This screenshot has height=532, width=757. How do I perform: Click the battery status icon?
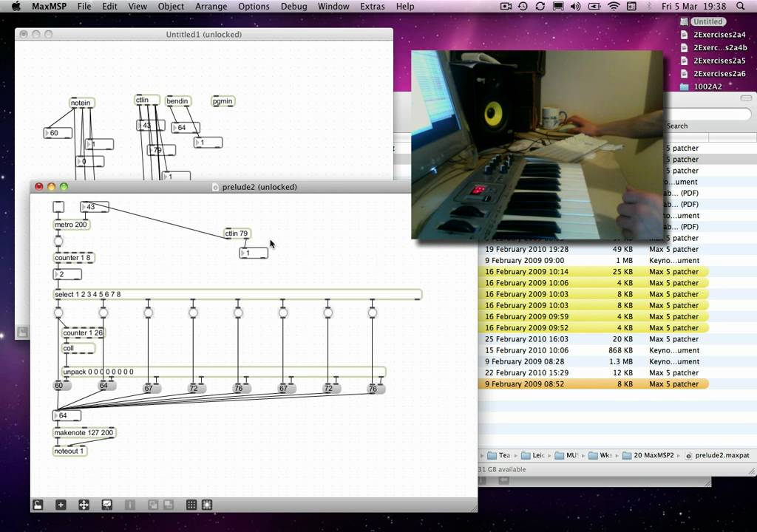[x=594, y=6]
